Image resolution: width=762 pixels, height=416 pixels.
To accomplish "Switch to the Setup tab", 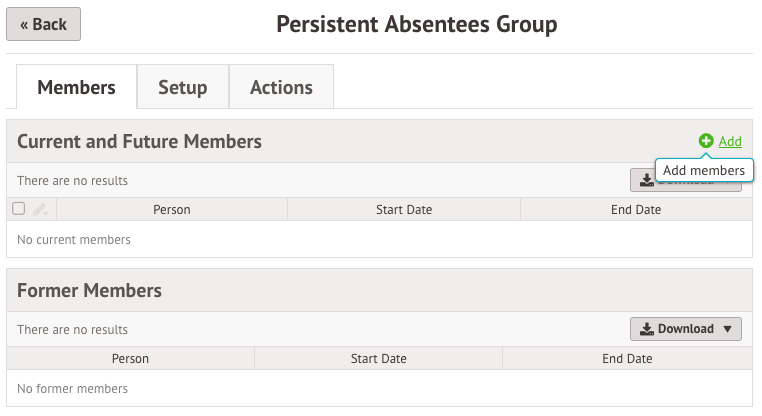I will tap(183, 87).
